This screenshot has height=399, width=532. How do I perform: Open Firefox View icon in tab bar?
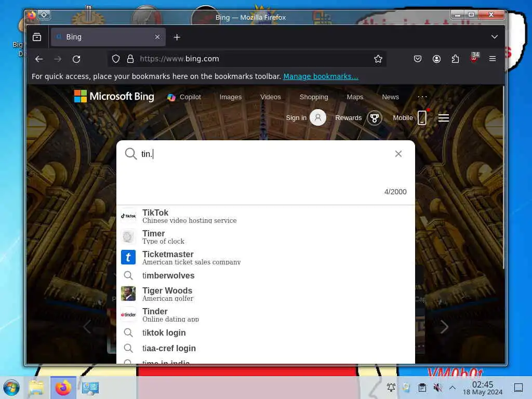click(x=37, y=37)
